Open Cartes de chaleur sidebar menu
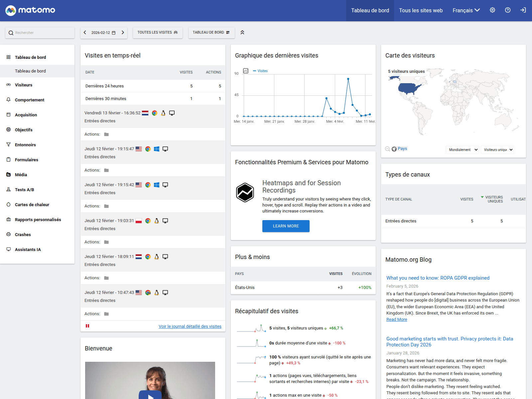This screenshot has width=532, height=399. (37, 204)
